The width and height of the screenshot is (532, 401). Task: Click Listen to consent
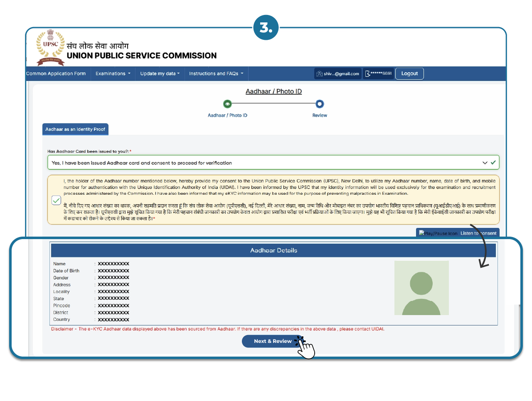coord(478,233)
